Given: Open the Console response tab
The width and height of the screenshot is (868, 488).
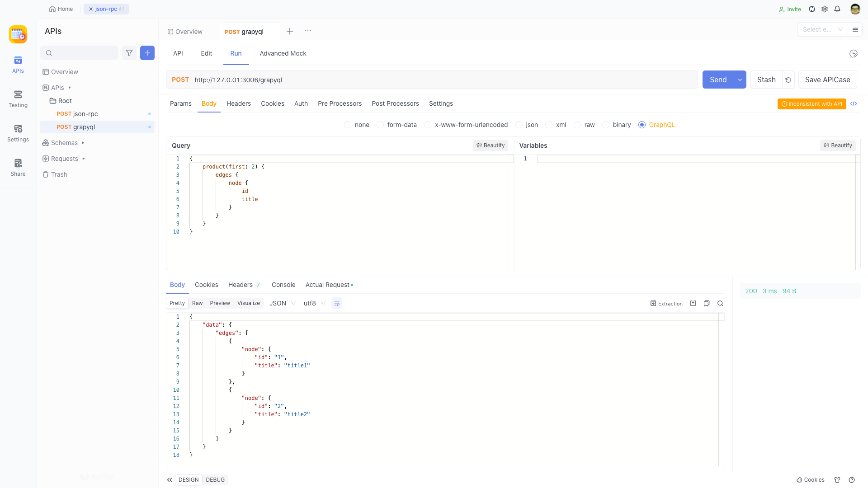Looking at the screenshot, I should 283,285.
